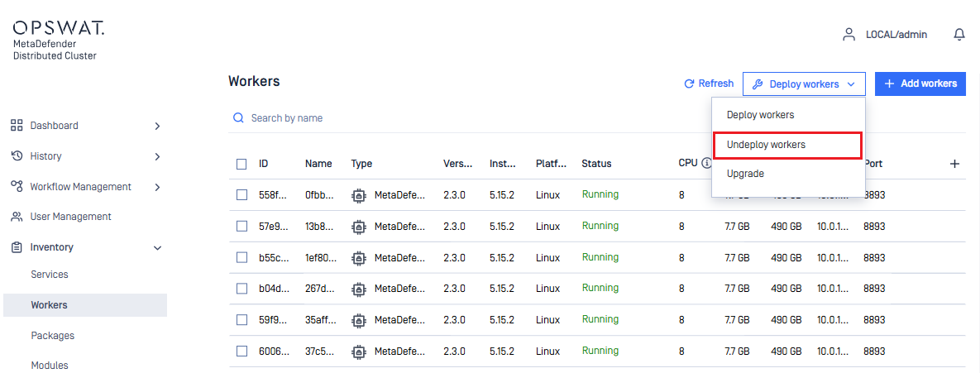Click the wrench icon on Deploy workers

click(757, 84)
